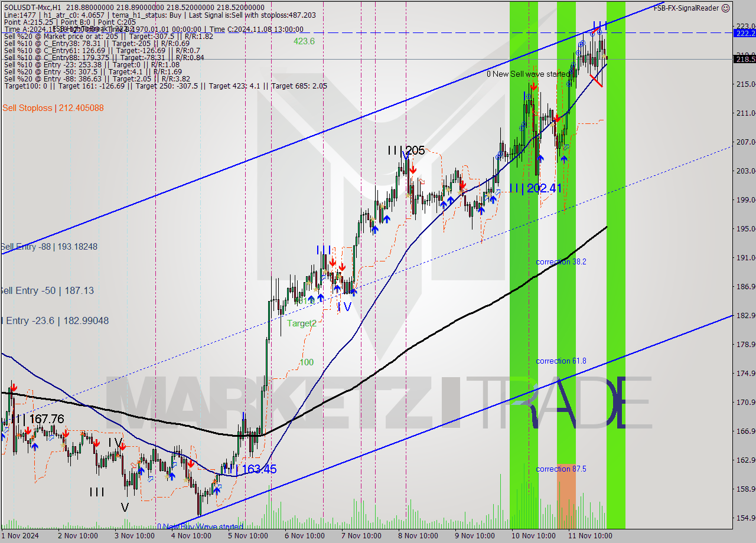Click the 'Line:1477 | h1_atr_c0' info line
756x543 pixels.
(x=159, y=15)
